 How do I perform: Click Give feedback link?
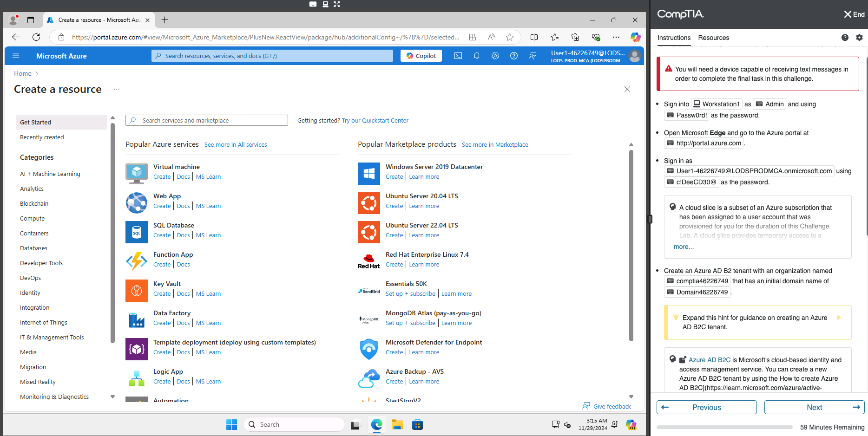(x=607, y=406)
